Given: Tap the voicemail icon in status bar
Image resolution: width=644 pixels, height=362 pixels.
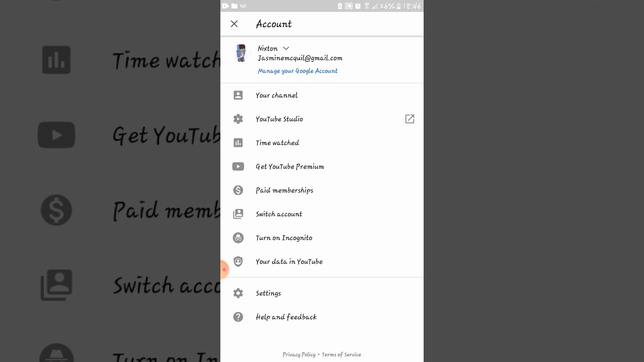Looking at the screenshot, I should pos(244,6).
